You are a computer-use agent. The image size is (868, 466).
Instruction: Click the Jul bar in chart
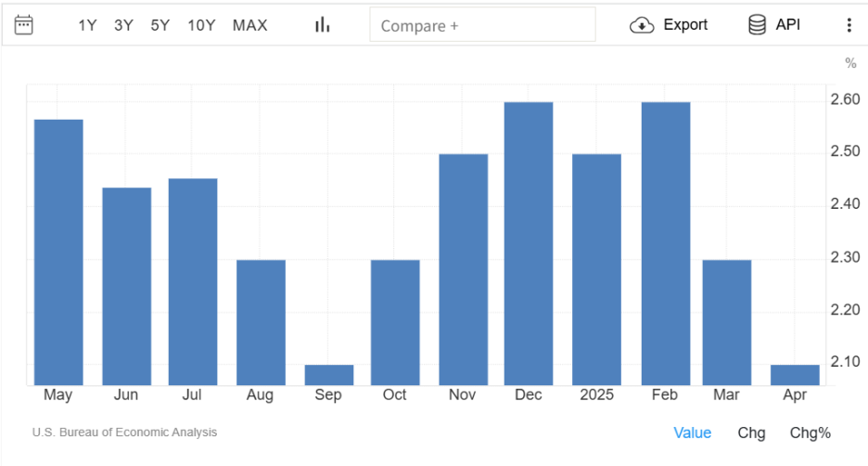(x=193, y=281)
